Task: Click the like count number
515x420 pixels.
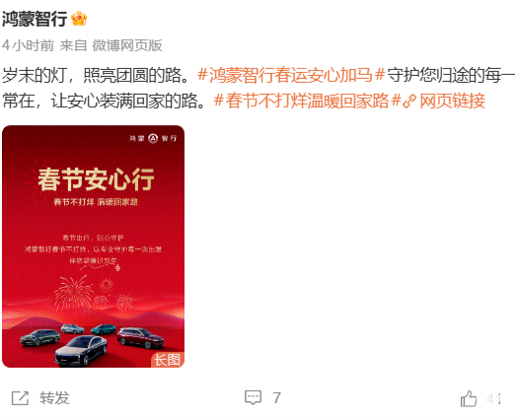Action: tap(493, 398)
